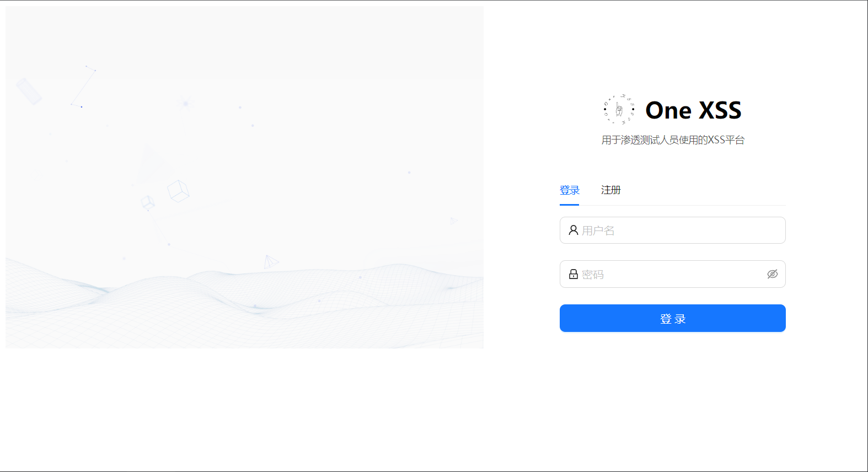Switch to the 注册 tab
The image size is (868, 472).
611,190
